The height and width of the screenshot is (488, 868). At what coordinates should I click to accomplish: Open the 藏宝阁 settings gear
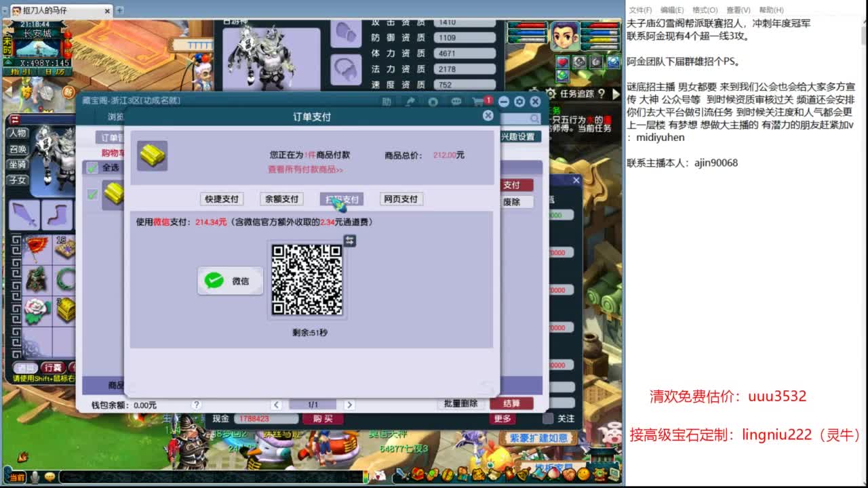click(x=519, y=101)
